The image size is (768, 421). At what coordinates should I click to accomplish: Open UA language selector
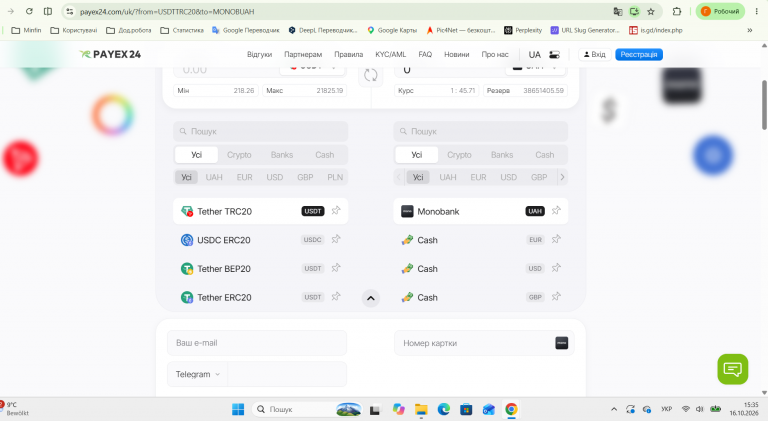coord(534,55)
